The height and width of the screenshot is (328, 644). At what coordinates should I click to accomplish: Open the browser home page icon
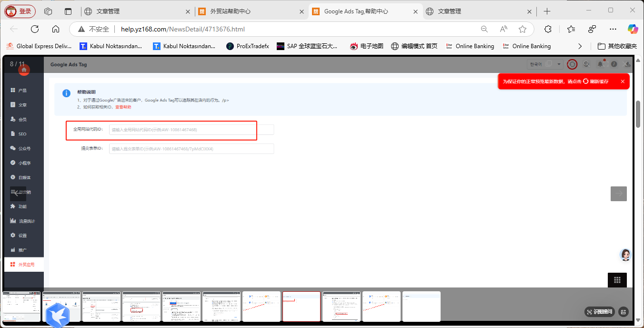tap(56, 29)
